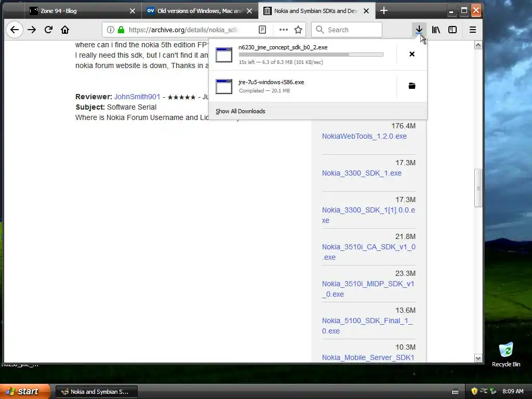Screen dimensions: 532x399
Task: Click the n6230_jme_concept_sdk_b0_2.exe download progress bar
Action: click(311, 55)
